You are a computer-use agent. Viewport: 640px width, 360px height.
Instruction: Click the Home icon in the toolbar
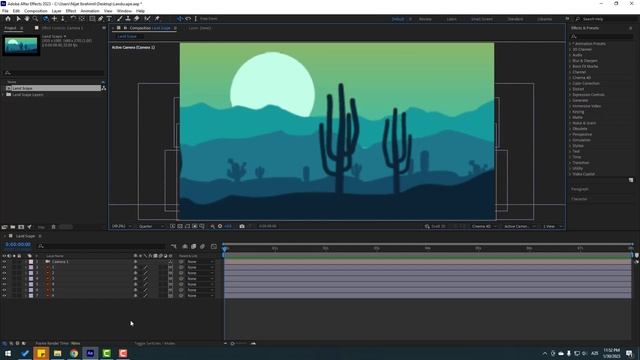(x=8, y=19)
